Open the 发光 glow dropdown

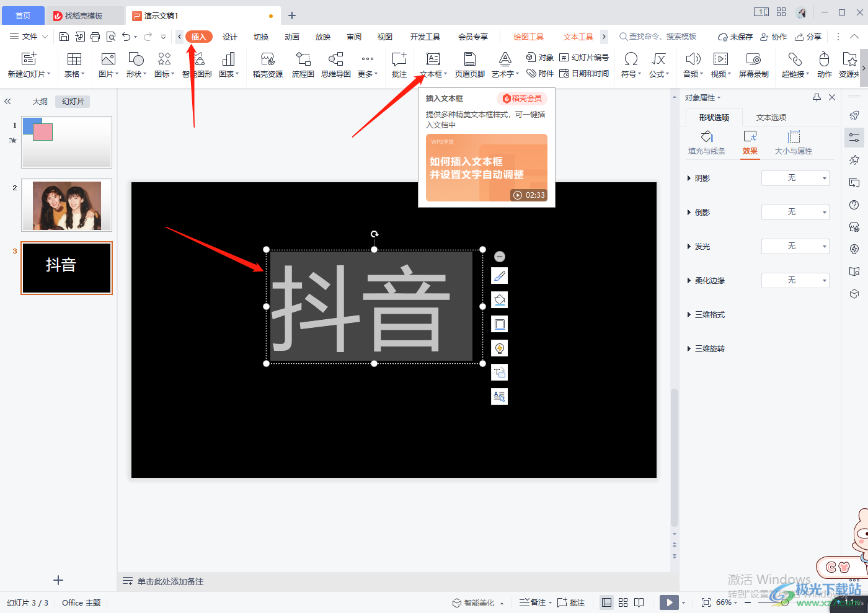(795, 246)
